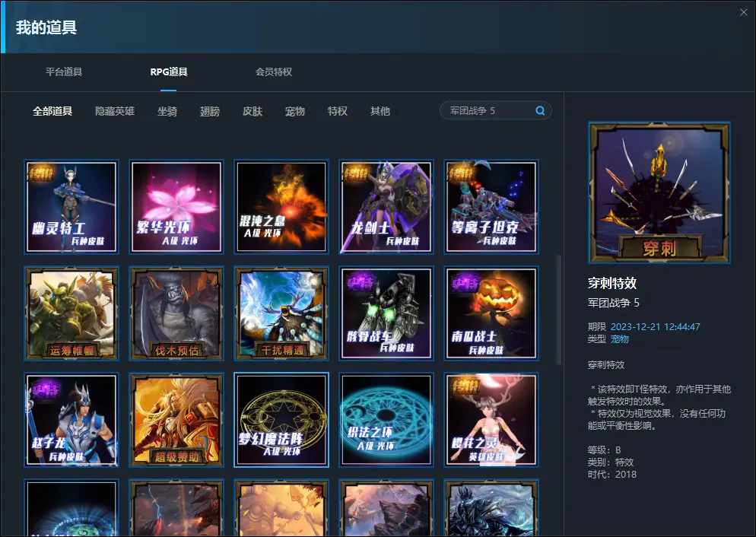756x537 pixels.
Task: Click the 军团战争 5 game name in details
Action: (x=613, y=303)
